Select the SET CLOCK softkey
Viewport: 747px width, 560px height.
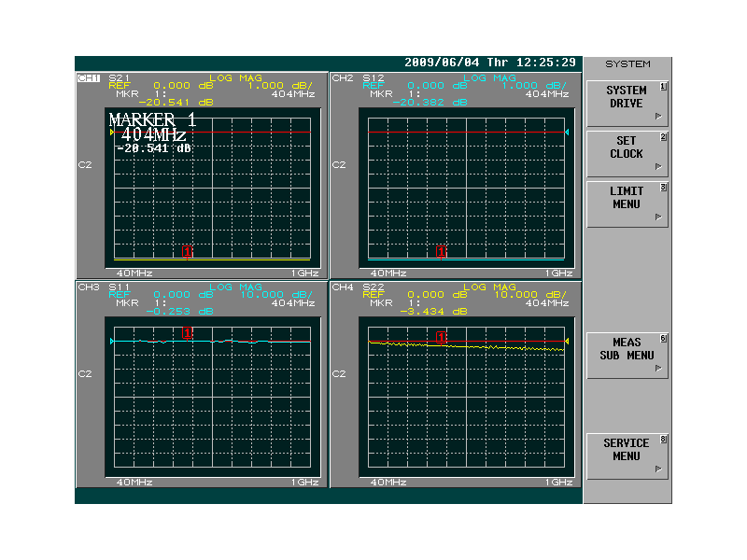(627, 154)
